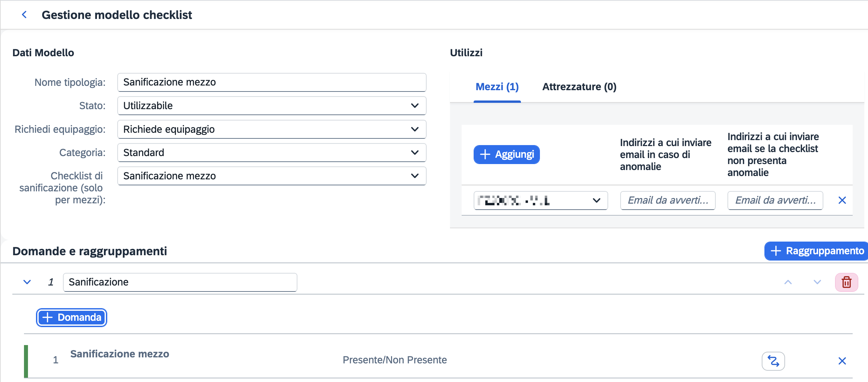Screen dimensions: 868x382
Task: Edit the Sanificazione grouping name field
Action: (180, 282)
